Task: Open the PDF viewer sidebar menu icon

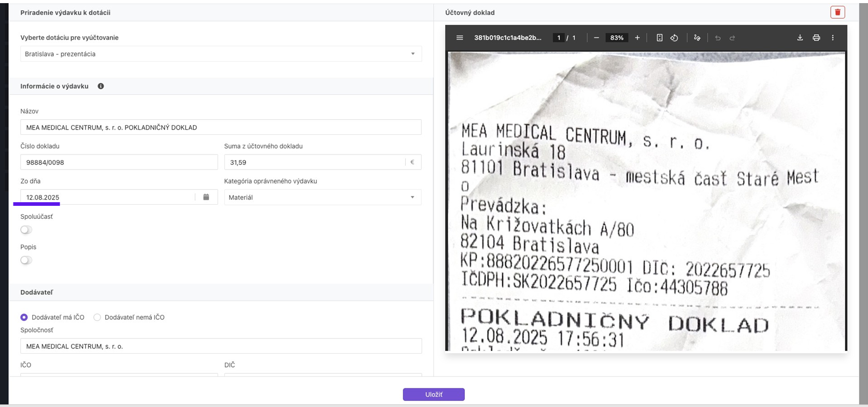Action: pos(460,38)
